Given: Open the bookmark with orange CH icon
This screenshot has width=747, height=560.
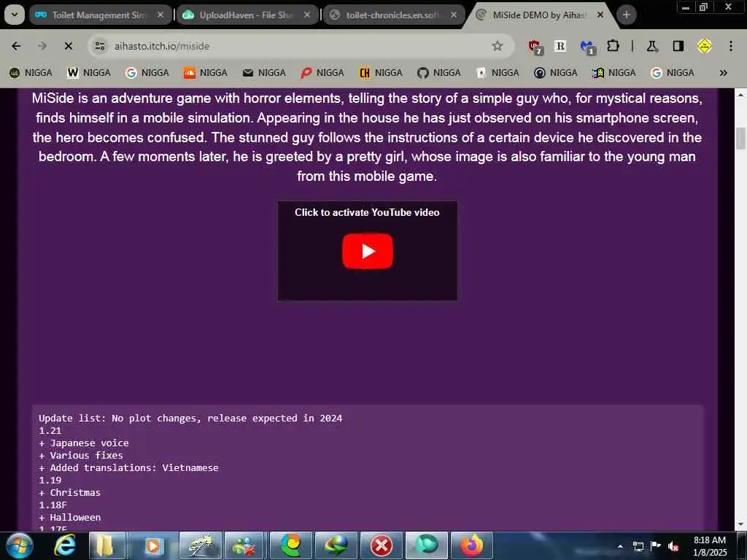Looking at the screenshot, I should tap(381, 73).
